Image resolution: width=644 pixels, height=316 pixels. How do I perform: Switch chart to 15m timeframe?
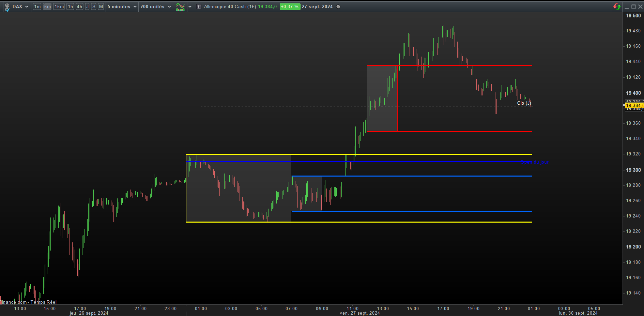(x=59, y=6)
